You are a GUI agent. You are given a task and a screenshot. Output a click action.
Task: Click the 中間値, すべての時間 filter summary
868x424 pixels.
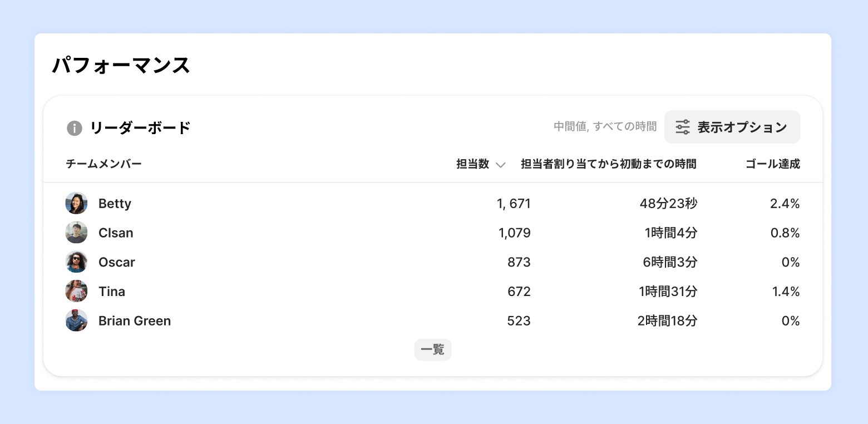coord(605,127)
